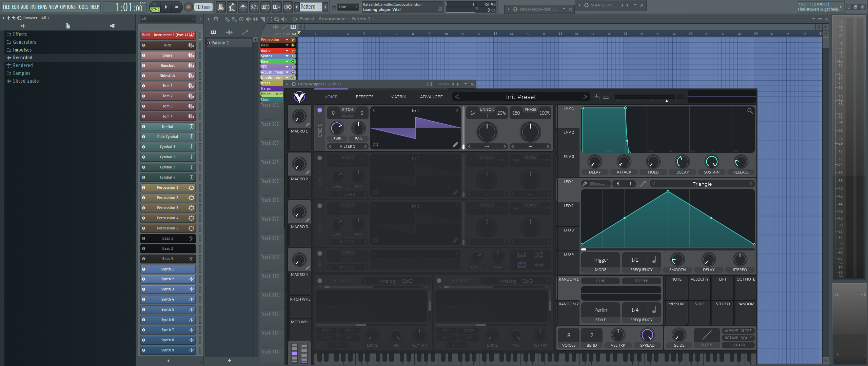Click the OSC 1 wavetable edit pencil
This screenshot has height=366, width=868.
click(x=455, y=145)
